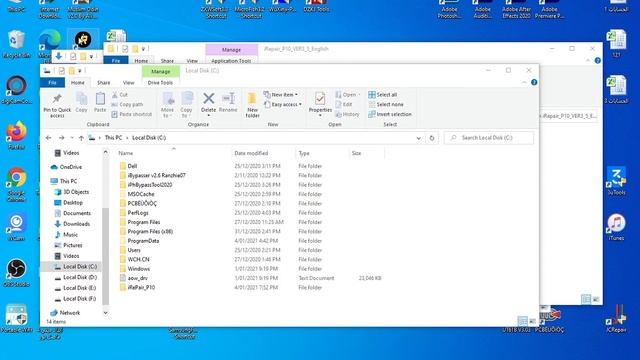The height and width of the screenshot is (360, 640).
Task: Switch to the Share tab
Action: (104, 82)
